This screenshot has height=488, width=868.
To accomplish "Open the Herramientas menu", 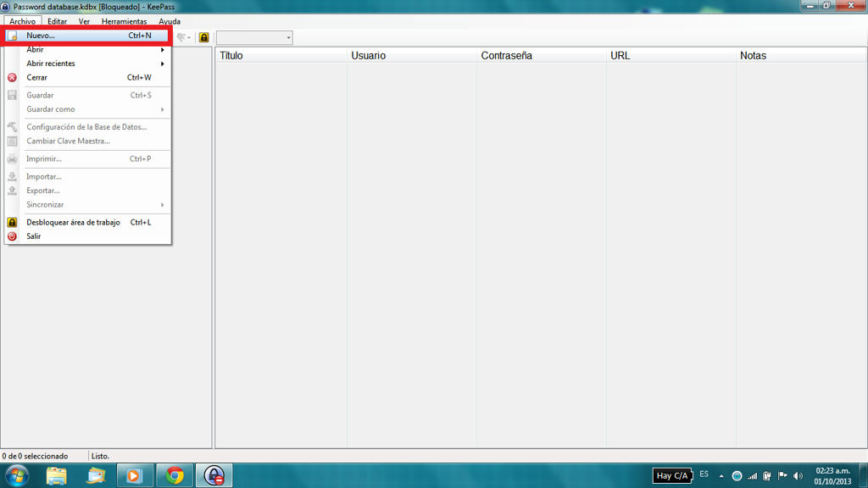I will (x=124, y=21).
